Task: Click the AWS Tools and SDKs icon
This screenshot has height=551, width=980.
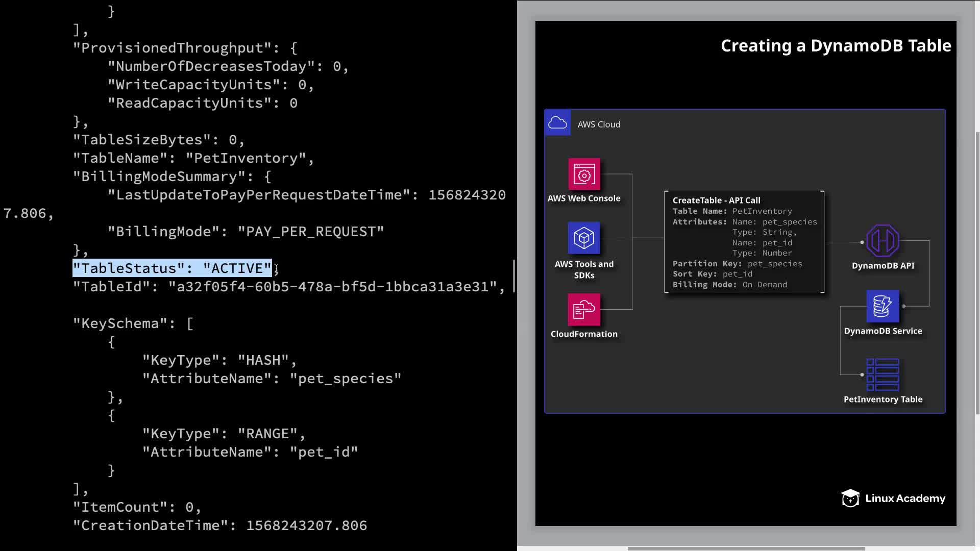Action: [584, 238]
